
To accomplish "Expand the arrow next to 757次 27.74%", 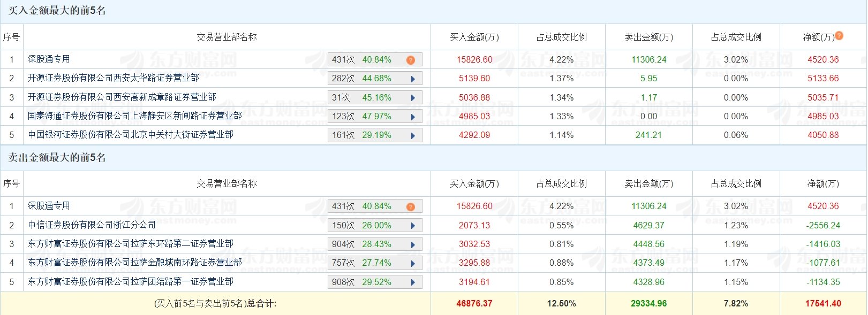I will coord(413,263).
